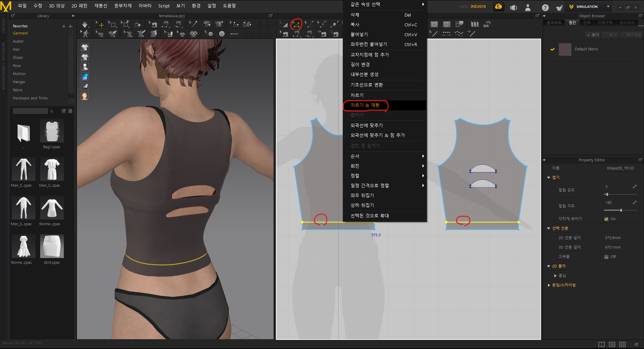This screenshot has height=349, width=644.
Task: Click the speaker announcement icon
Action: tap(514, 7)
